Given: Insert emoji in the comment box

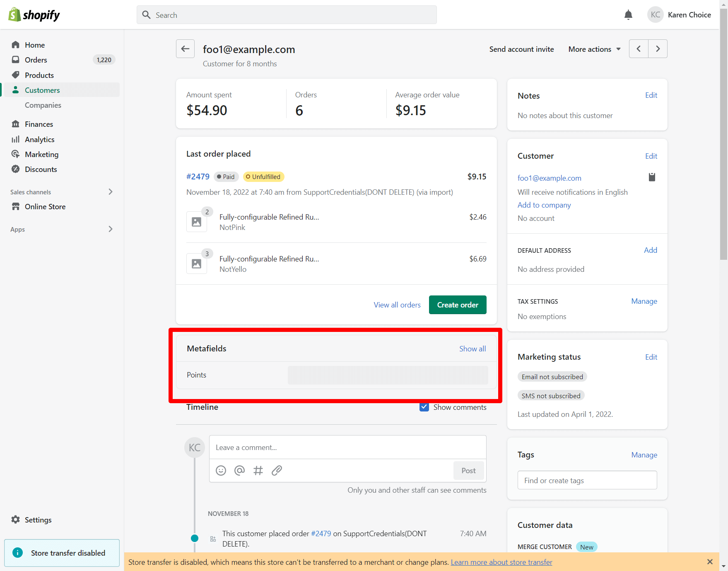Looking at the screenshot, I should pyautogui.click(x=221, y=470).
